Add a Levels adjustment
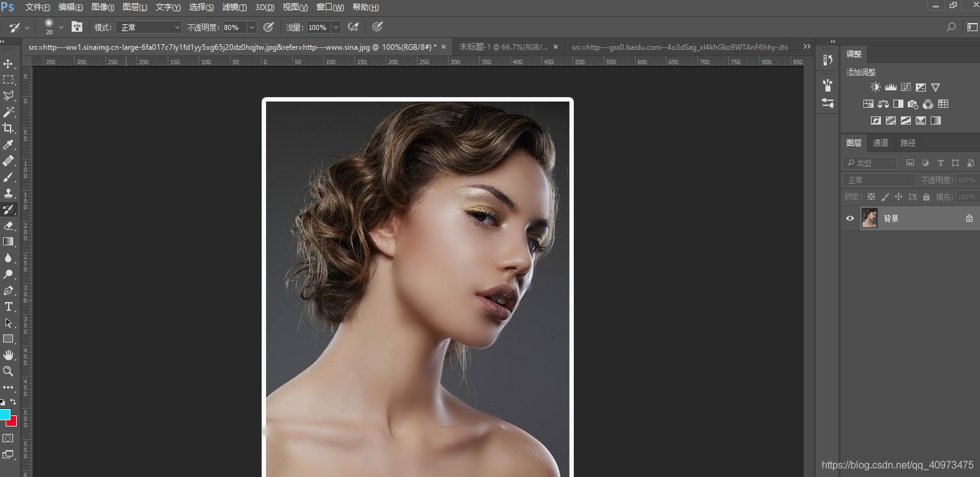Screen dimensions: 980x477 [x=891, y=87]
